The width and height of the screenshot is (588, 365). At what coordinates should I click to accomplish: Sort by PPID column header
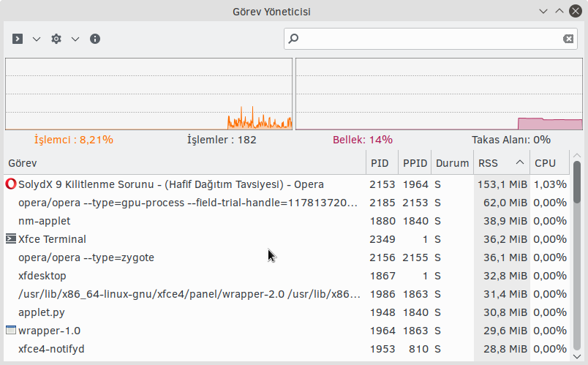tap(415, 163)
